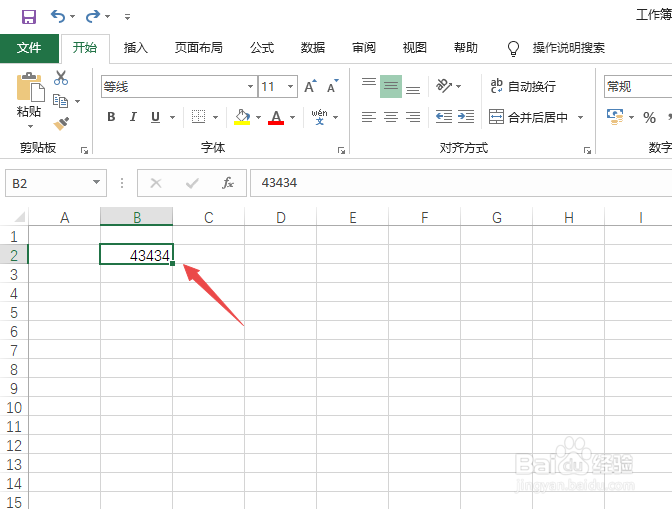Click the Cut scissors icon
The height and width of the screenshot is (509, 672).
(x=61, y=78)
